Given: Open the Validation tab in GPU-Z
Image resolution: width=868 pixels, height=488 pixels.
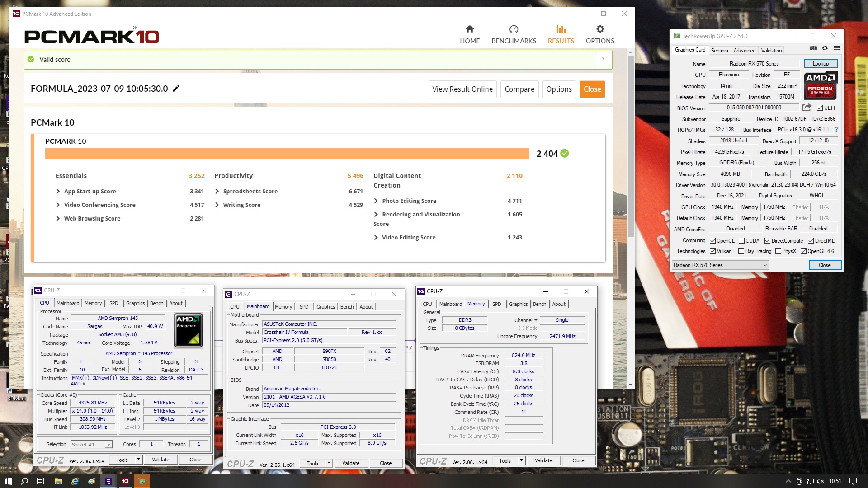Looking at the screenshot, I should 771,51.
